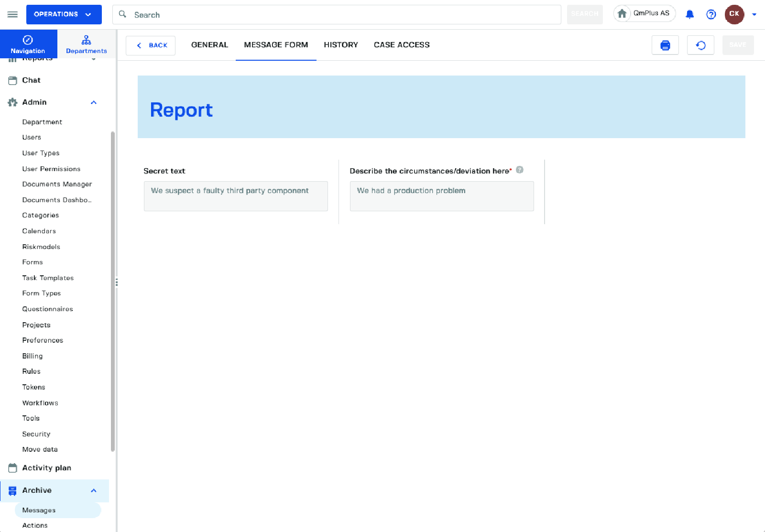
Task: Open the OPERATIONS dropdown
Action: coord(64,14)
